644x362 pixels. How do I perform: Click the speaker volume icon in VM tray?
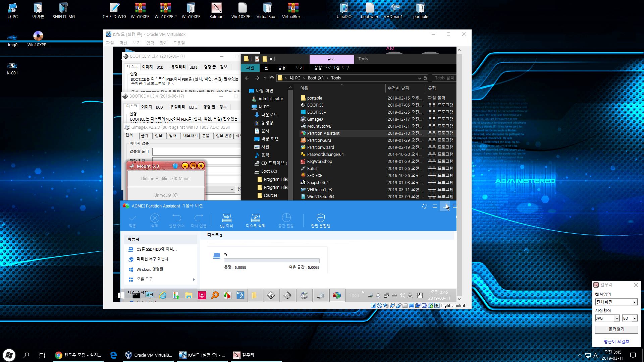coord(402,295)
